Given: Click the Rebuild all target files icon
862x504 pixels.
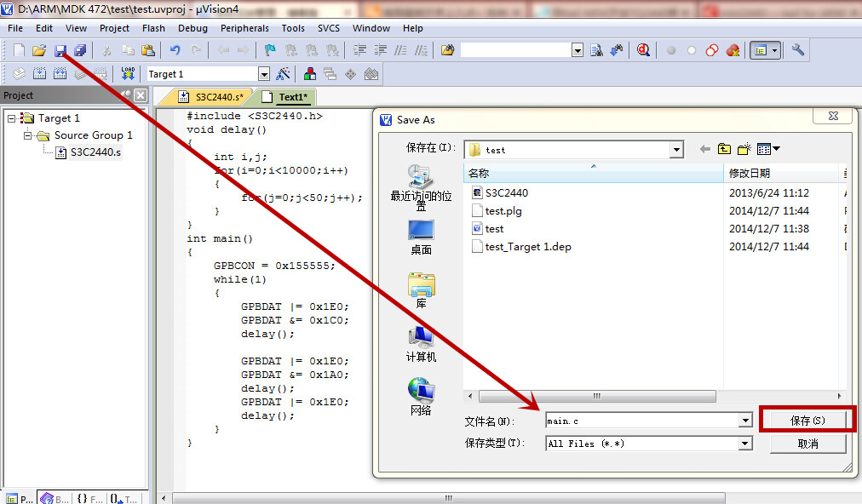Looking at the screenshot, I should pyautogui.click(x=60, y=74).
